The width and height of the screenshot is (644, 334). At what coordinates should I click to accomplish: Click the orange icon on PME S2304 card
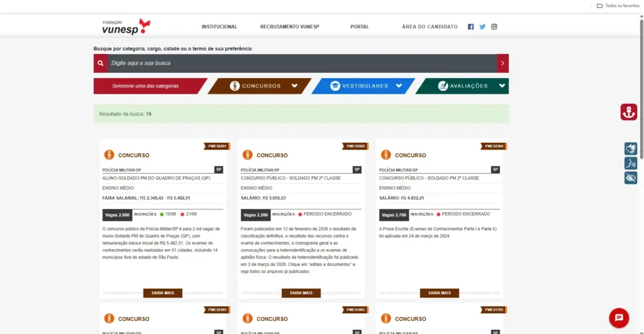(386, 155)
